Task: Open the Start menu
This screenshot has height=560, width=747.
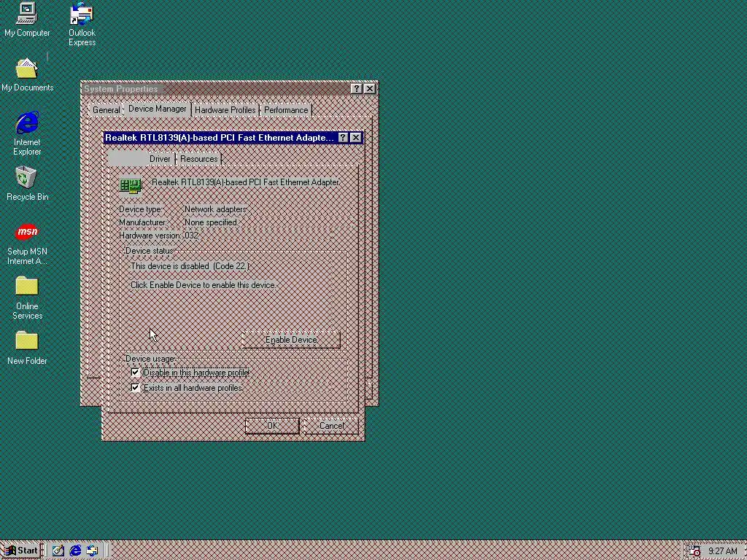Action: pos(21,551)
